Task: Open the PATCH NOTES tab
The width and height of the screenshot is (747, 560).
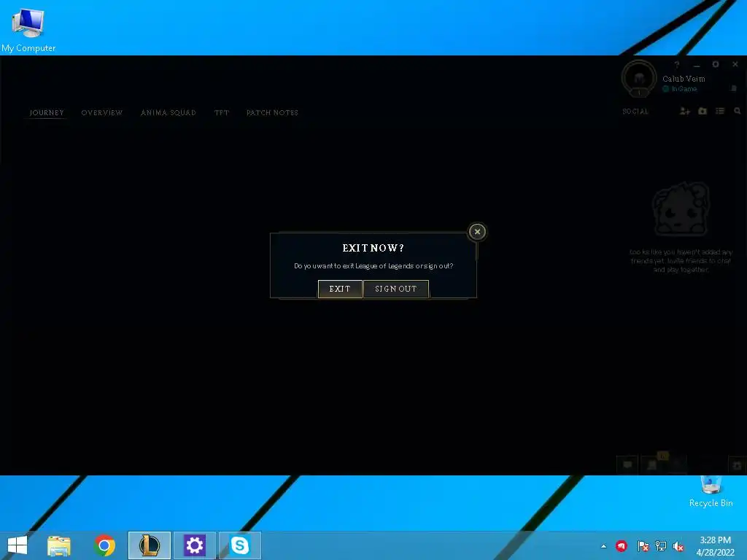Action: click(x=272, y=112)
